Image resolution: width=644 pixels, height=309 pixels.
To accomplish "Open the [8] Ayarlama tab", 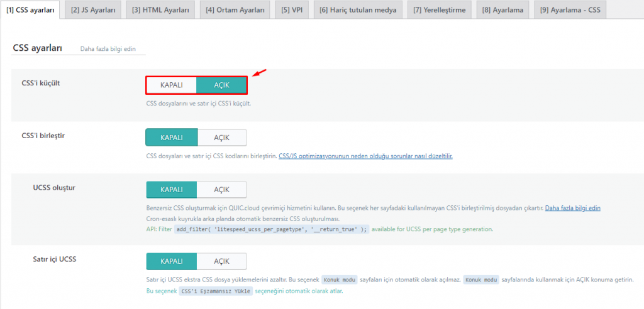I will (502, 10).
